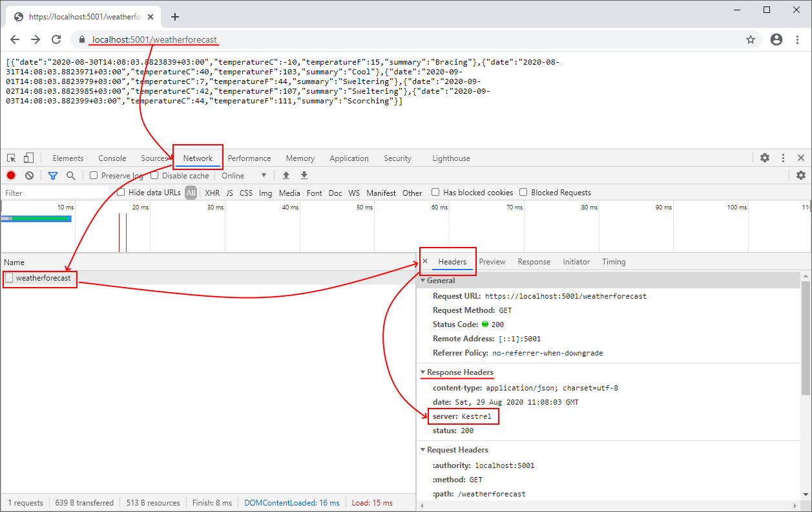Open a new browser tab
The width and height of the screenshot is (812, 512).
click(x=175, y=17)
